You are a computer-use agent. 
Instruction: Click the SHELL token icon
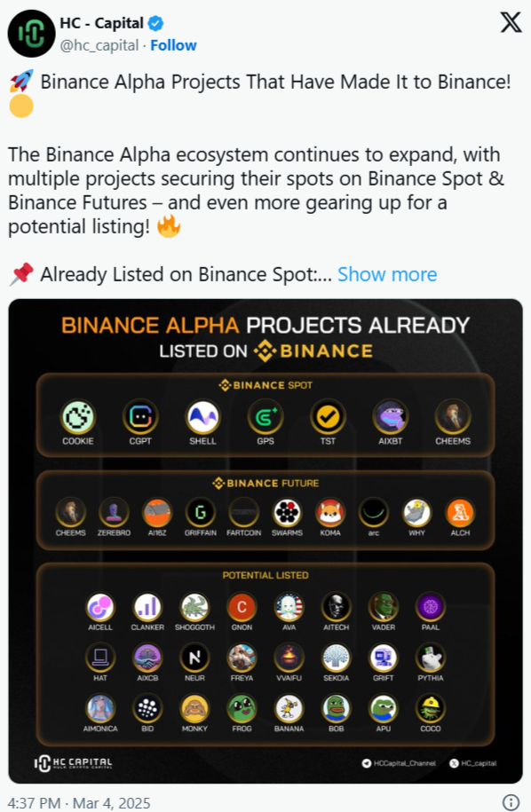(202, 416)
